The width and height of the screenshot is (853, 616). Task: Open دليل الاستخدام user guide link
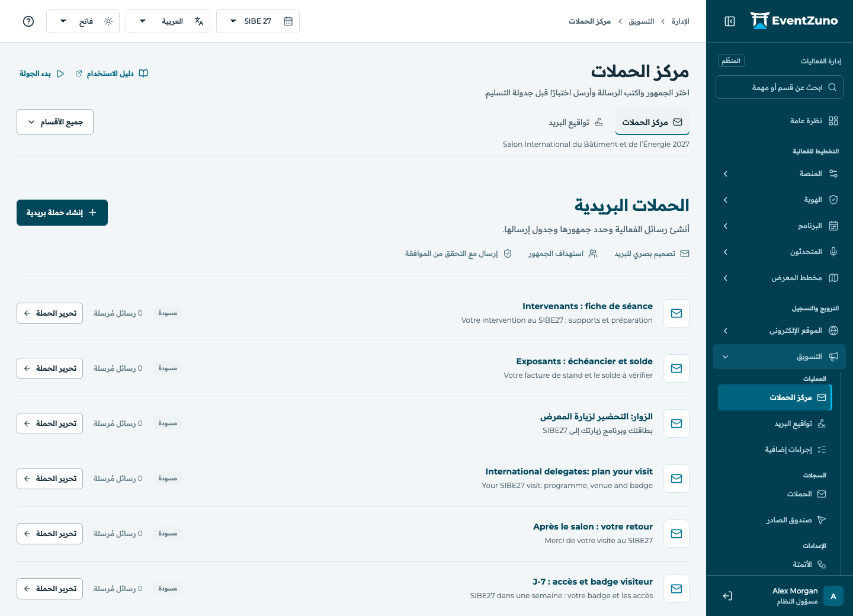[111, 73]
